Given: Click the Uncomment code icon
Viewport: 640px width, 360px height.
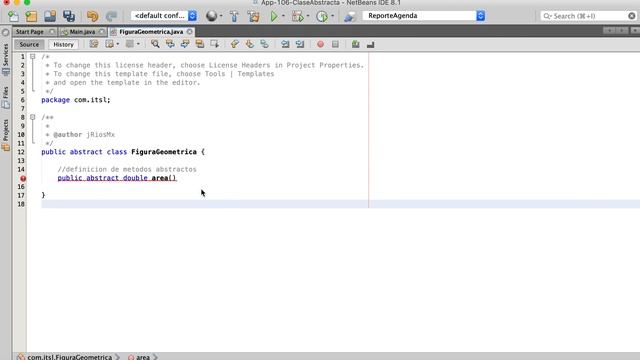Looking at the screenshot, I should (371, 44).
